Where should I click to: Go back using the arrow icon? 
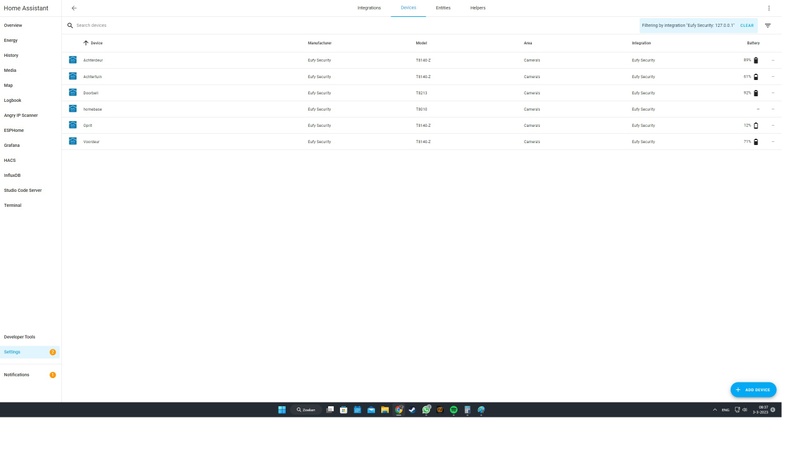pyautogui.click(x=74, y=8)
